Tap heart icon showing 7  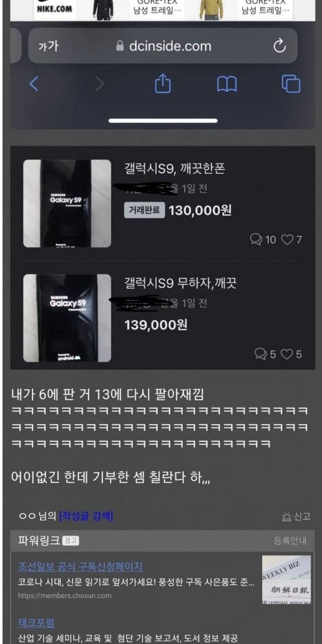[287, 239]
